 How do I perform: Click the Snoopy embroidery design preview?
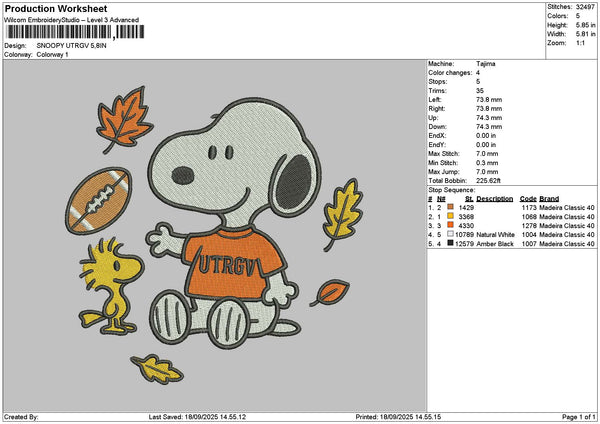pos(214,235)
